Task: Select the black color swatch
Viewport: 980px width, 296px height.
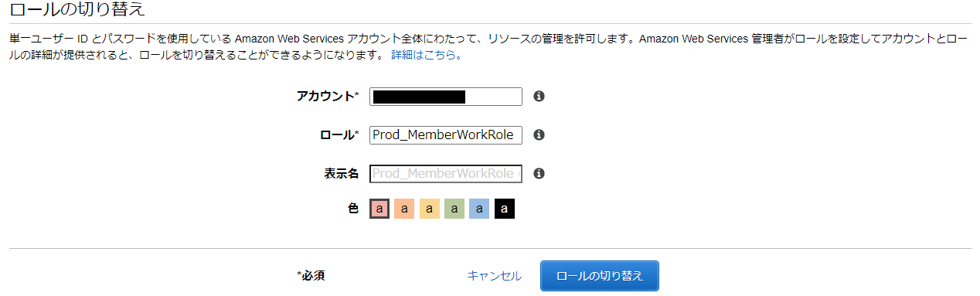Action: (505, 209)
